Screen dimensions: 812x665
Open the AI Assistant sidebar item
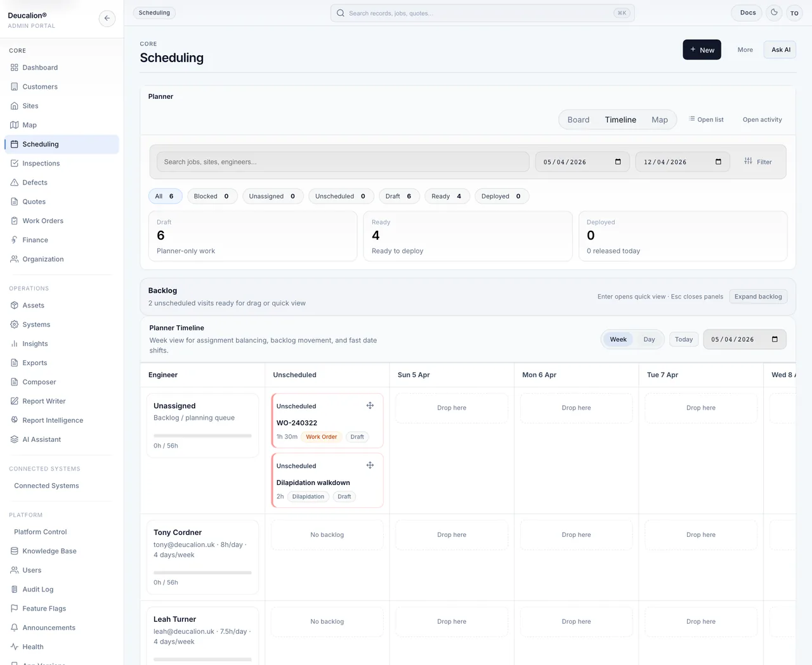point(41,439)
